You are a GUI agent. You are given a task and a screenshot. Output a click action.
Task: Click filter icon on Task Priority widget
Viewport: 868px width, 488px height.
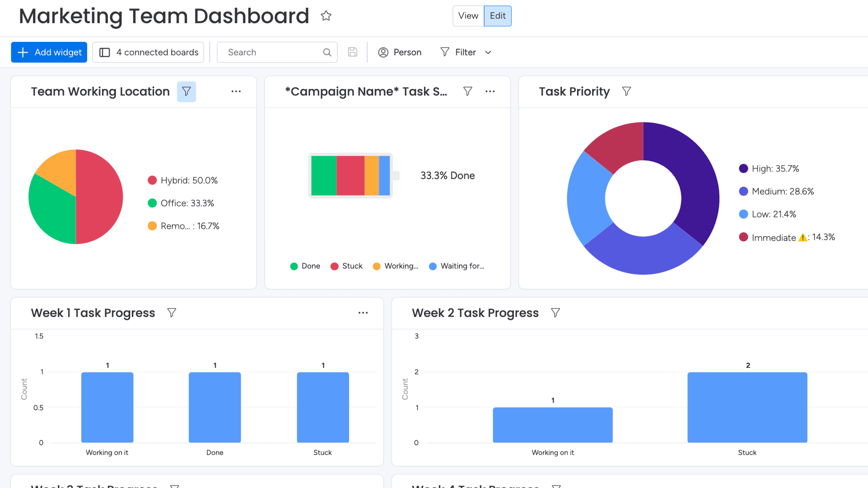click(626, 91)
